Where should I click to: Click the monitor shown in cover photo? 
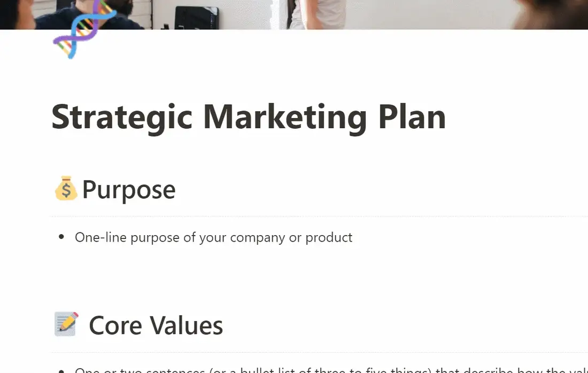coord(197,17)
